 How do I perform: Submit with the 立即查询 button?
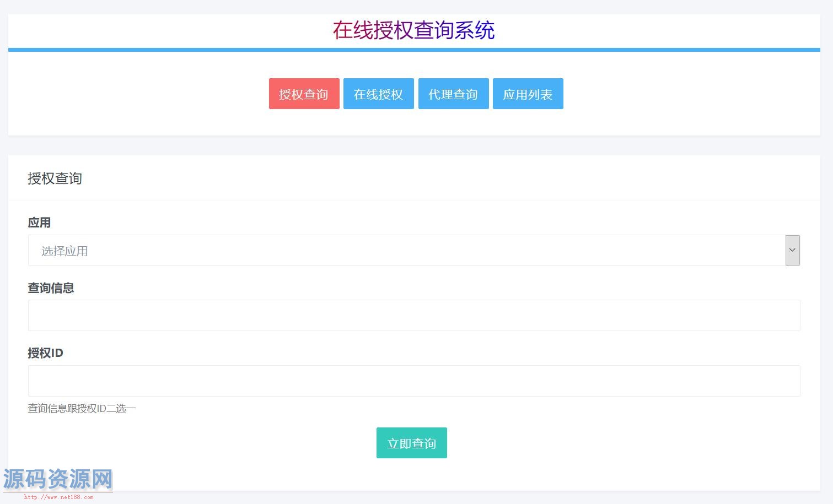tap(412, 443)
